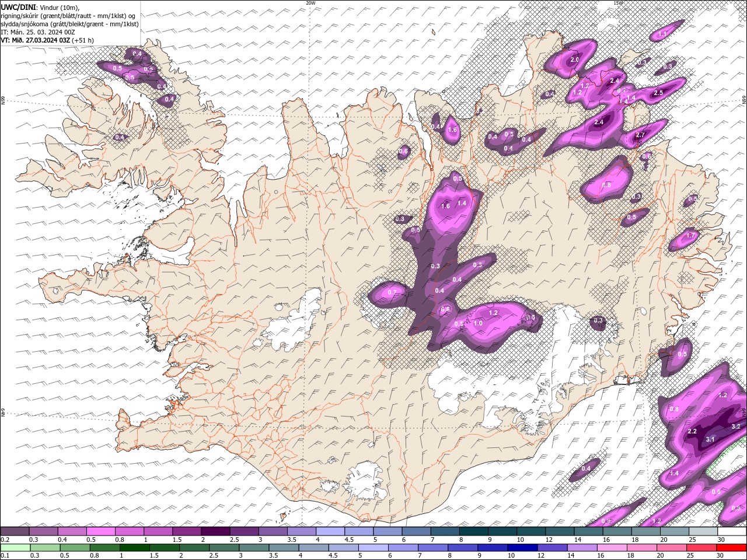Click the UWC/DINI Vindur (10m) title line
Screen dimensions: 747x560
[x=39, y=7]
